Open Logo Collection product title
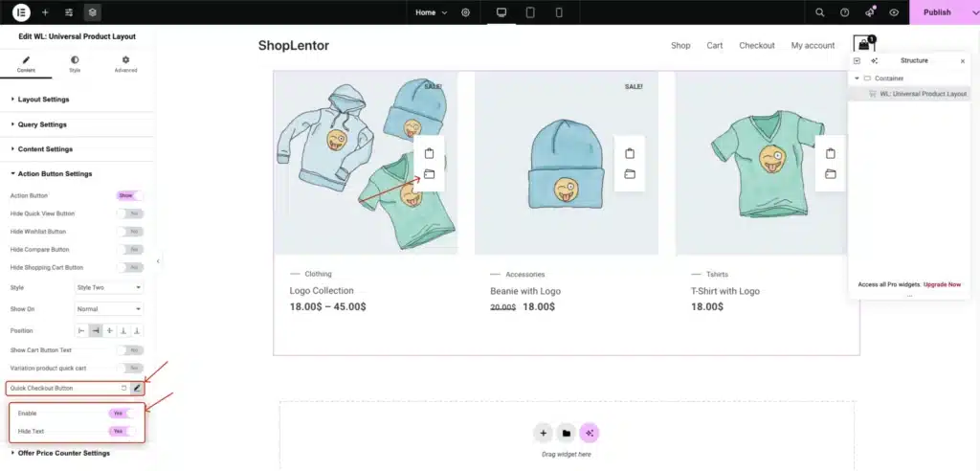980x471 pixels. (322, 291)
